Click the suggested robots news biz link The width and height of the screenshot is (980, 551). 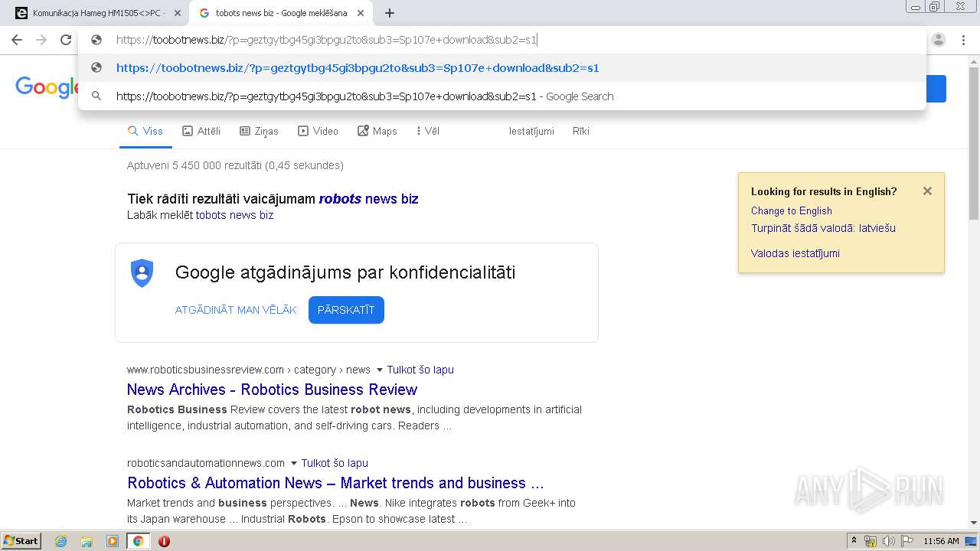coord(368,199)
